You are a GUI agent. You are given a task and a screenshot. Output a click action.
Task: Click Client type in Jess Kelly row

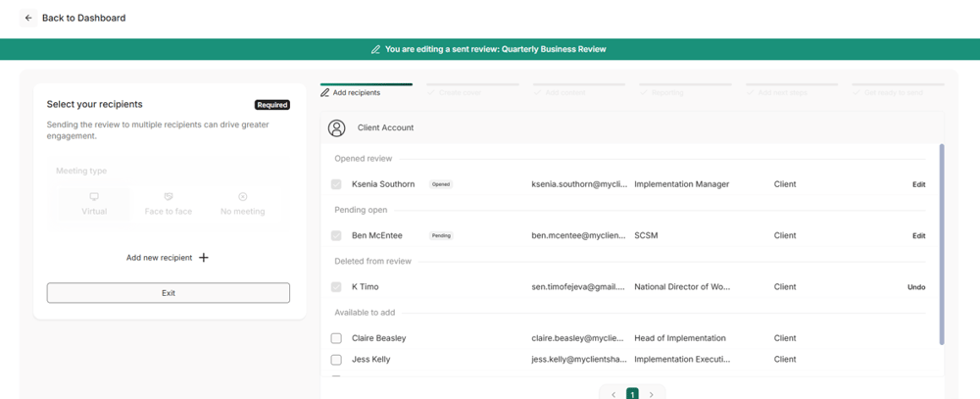785,360
